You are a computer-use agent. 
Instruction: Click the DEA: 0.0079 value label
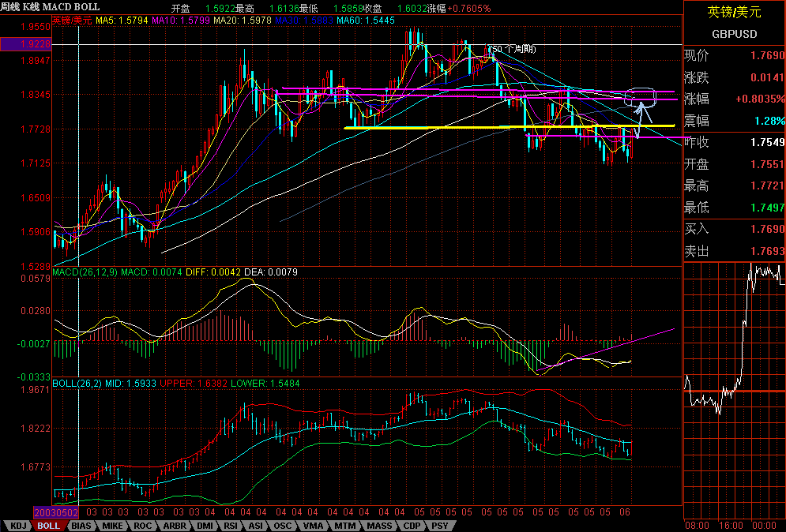point(271,272)
